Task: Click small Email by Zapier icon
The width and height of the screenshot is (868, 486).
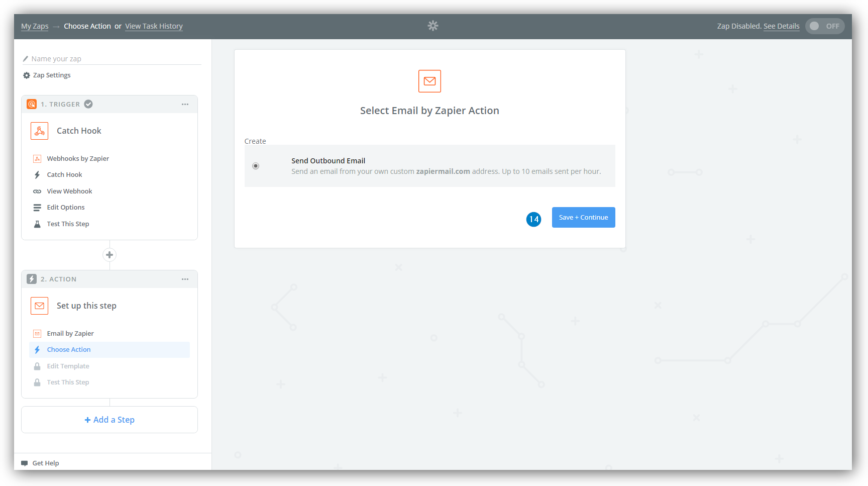Action: point(37,334)
